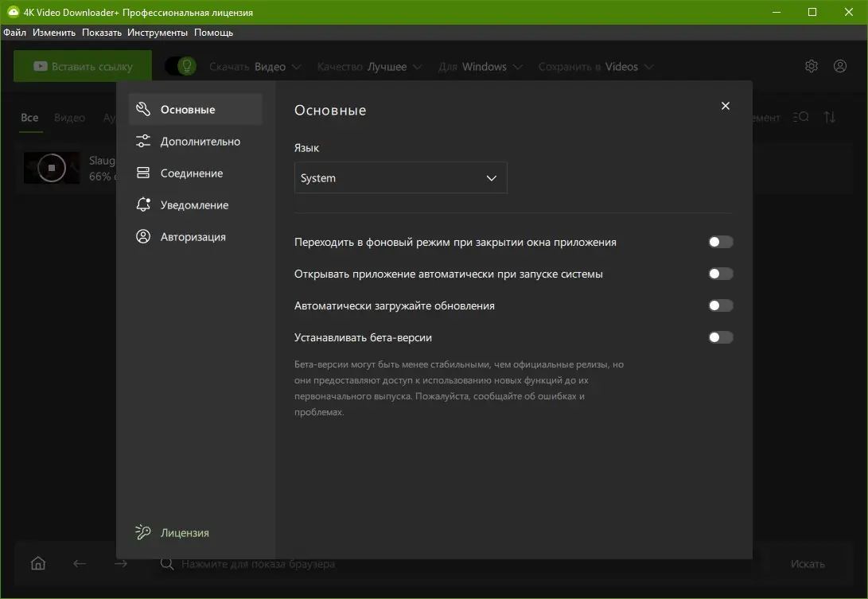Open the Язык System dropdown
This screenshot has height=599, width=868.
[400, 177]
